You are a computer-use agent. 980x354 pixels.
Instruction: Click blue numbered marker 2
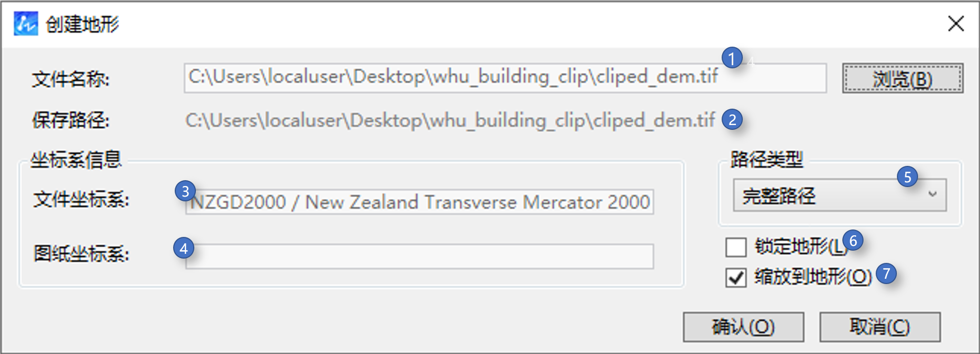(x=732, y=120)
